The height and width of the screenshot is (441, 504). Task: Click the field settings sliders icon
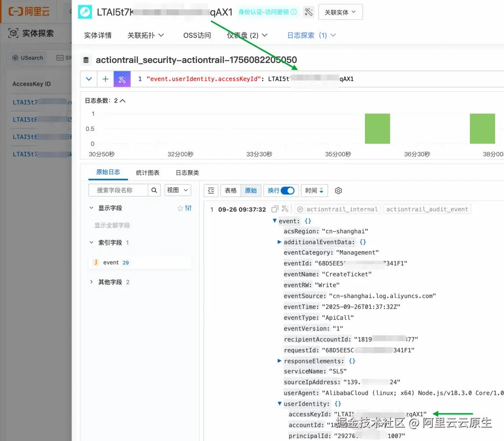tap(189, 208)
